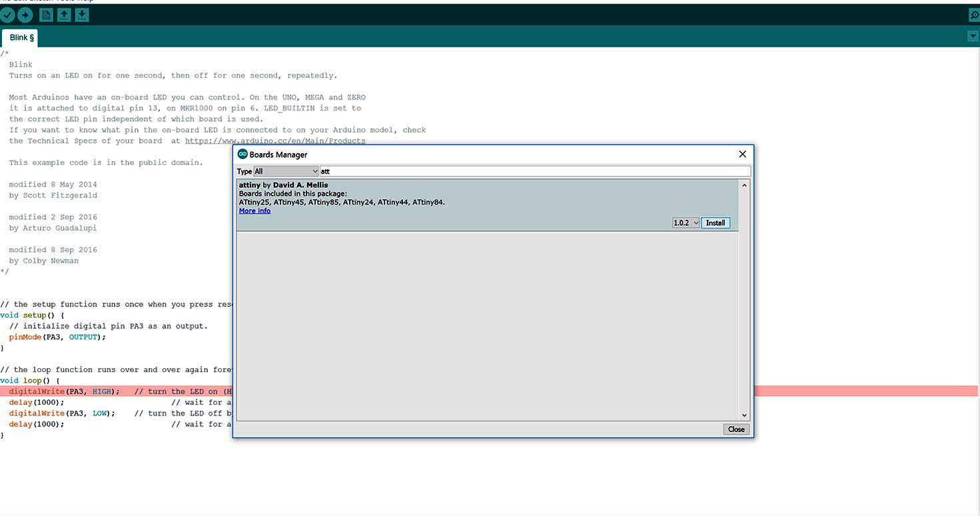Open the More info link

[254, 211]
